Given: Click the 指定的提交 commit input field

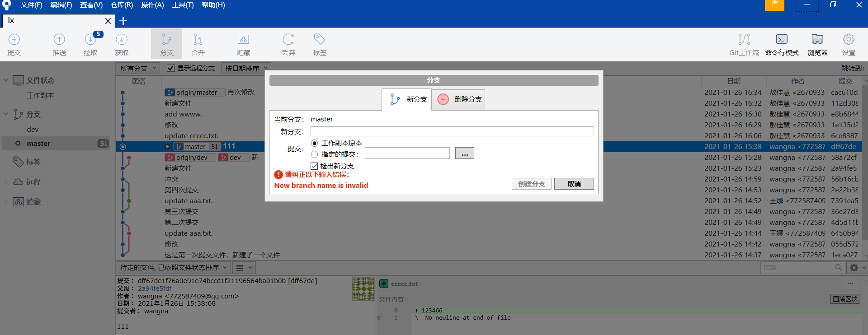Looking at the screenshot, I should point(407,154).
